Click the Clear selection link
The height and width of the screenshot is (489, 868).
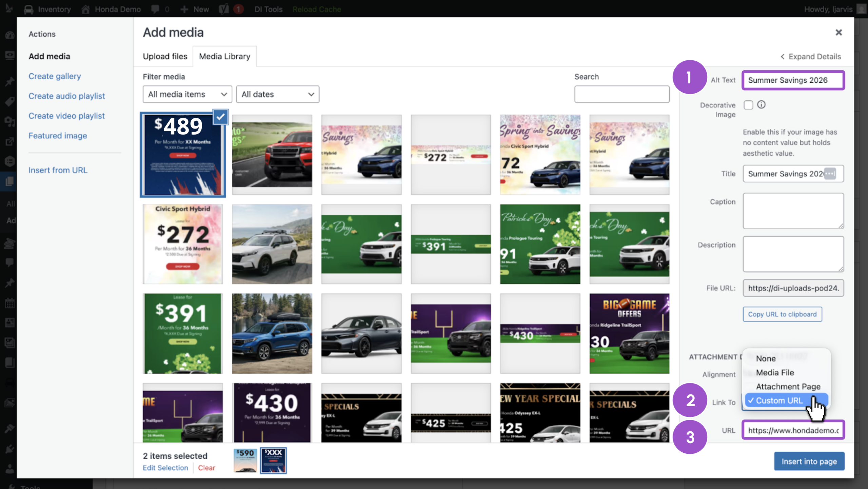[206, 468]
